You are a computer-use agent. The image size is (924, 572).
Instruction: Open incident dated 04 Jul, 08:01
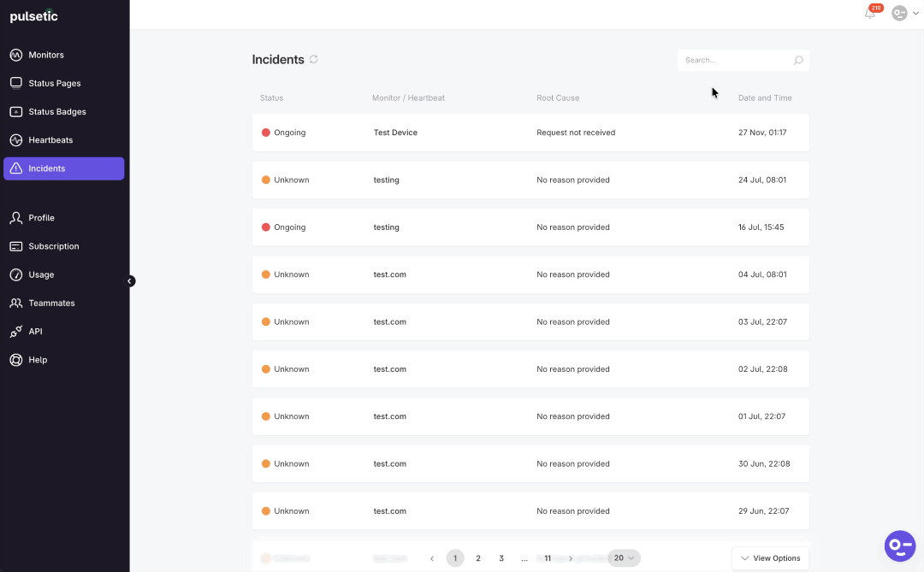(530, 274)
